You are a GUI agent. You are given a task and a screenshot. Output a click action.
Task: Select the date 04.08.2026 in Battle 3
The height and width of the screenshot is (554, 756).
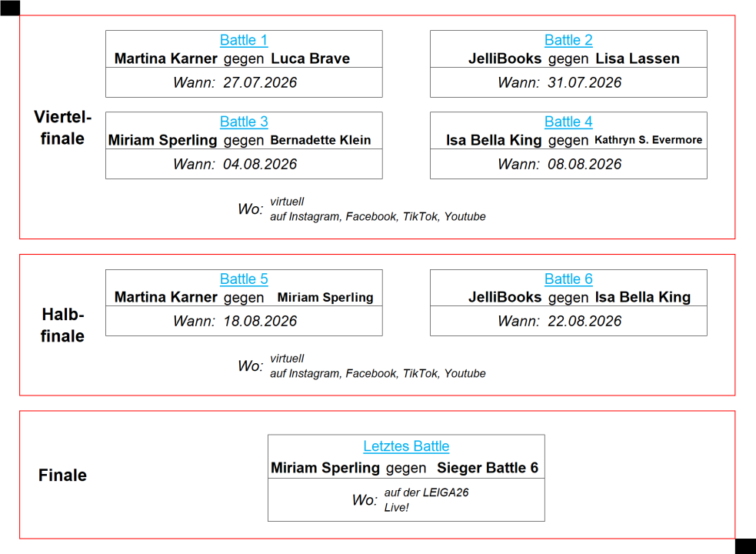point(260,164)
